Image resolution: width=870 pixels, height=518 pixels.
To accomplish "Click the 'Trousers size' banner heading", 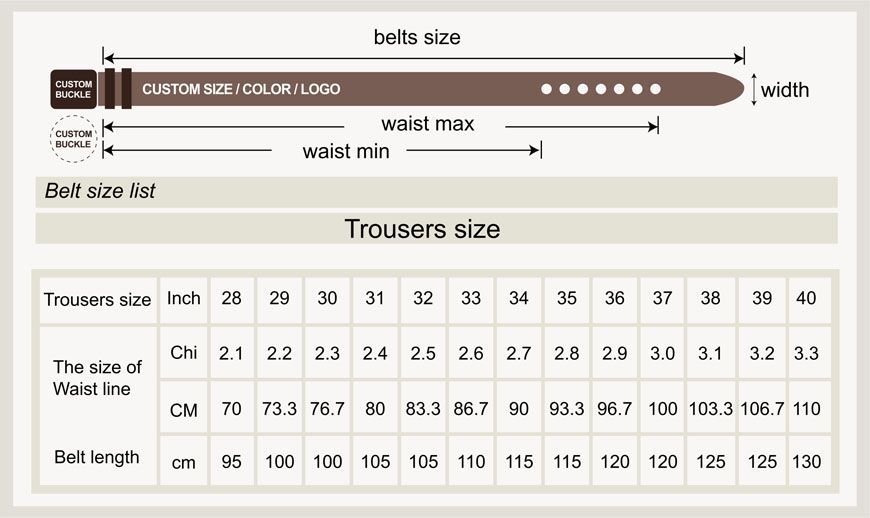I will tap(422, 228).
